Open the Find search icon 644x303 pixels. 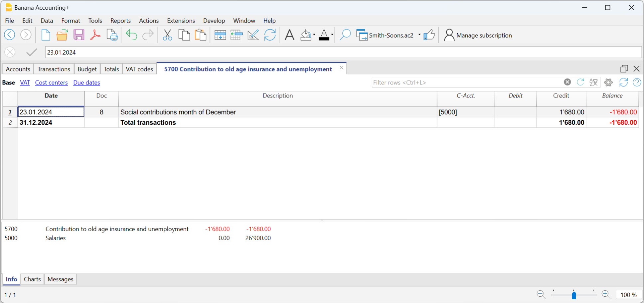345,35
